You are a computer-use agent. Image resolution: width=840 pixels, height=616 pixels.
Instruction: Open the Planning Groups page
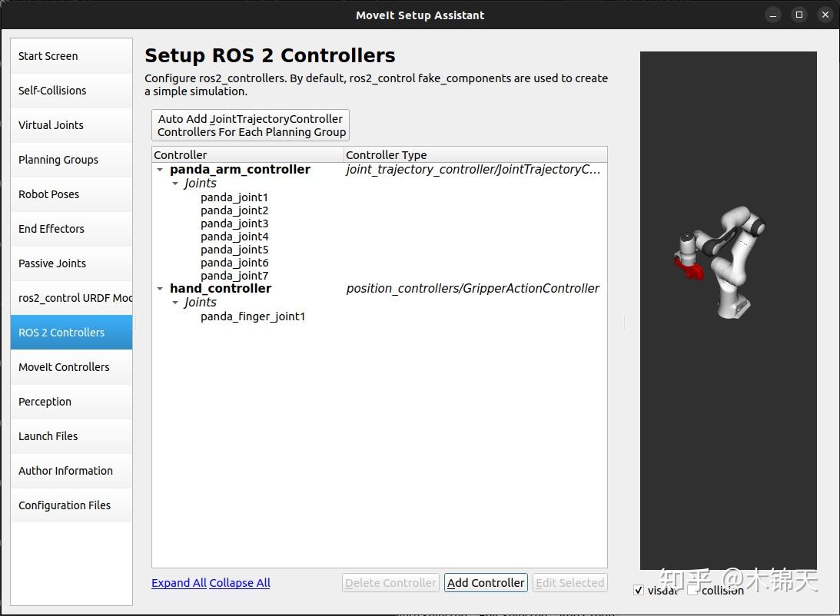click(x=58, y=160)
